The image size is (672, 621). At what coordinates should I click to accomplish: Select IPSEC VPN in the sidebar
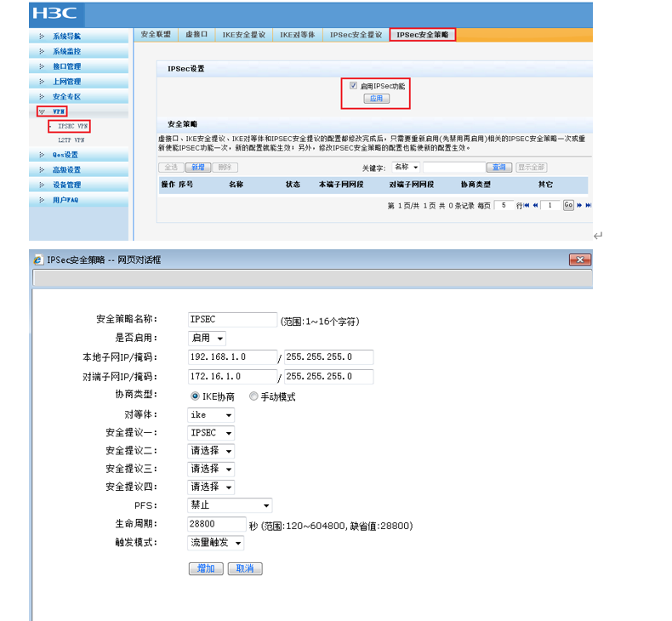click(72, 126)
